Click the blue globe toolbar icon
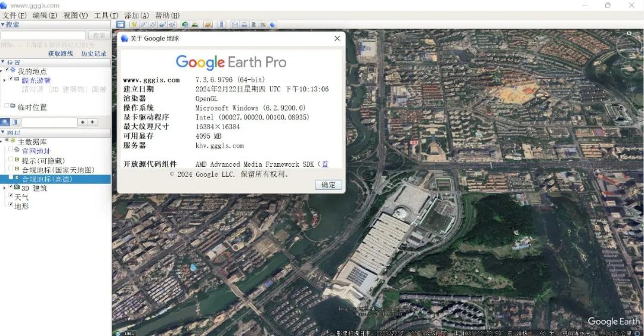The width and height of the screenshot is (644, 336). click(273, 24)
